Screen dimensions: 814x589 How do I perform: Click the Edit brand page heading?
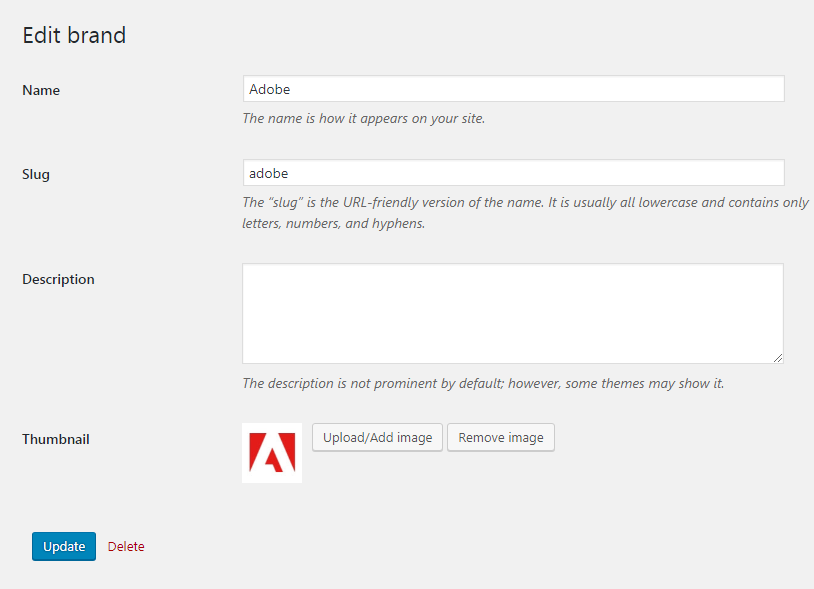pyautogui.click(x=74, y=35)
